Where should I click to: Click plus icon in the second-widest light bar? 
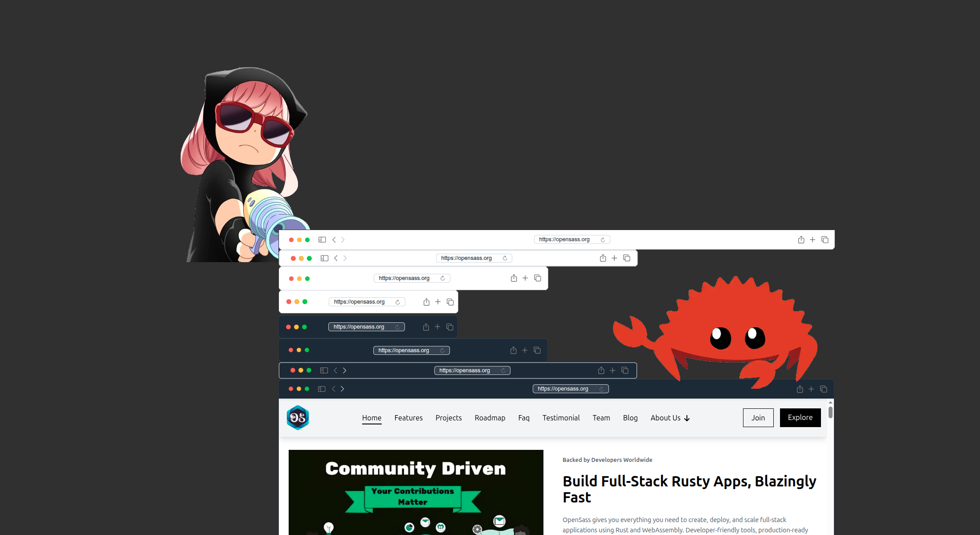click(614, 258)
